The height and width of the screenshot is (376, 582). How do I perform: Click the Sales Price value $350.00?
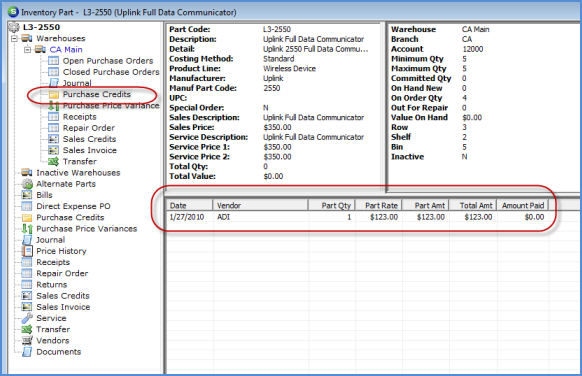tap(277, 127)
